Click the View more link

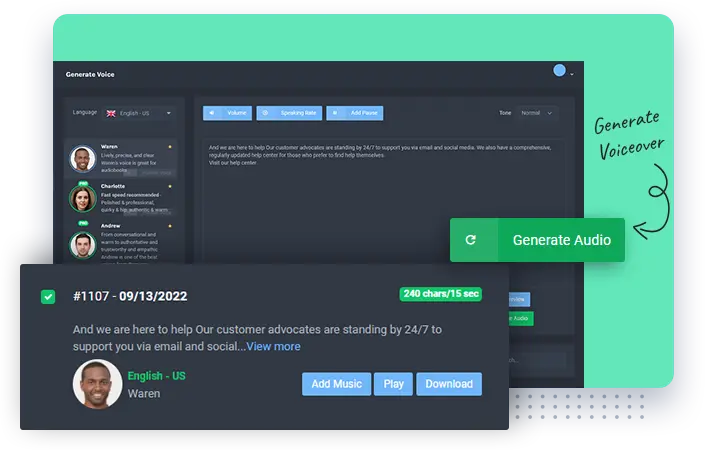click(x=273, y=346)
